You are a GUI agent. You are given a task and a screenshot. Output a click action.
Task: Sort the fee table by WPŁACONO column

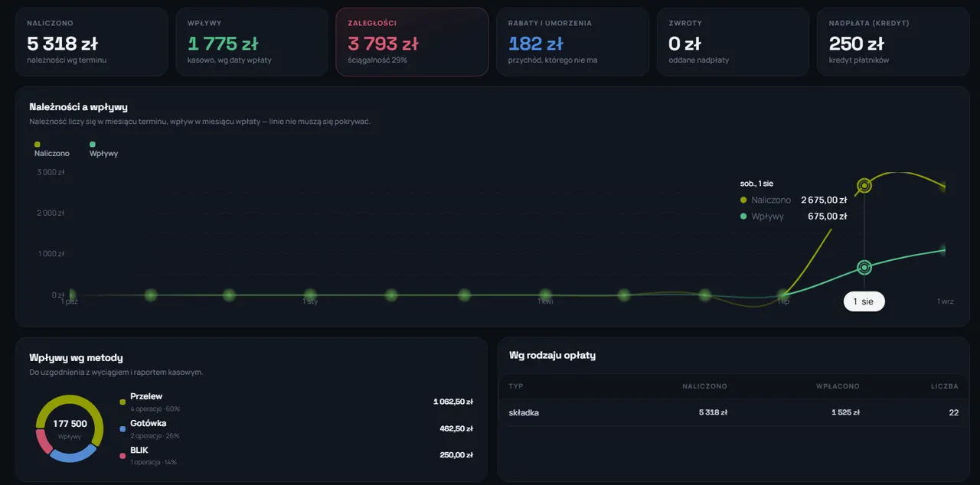(x=838, y=386)
